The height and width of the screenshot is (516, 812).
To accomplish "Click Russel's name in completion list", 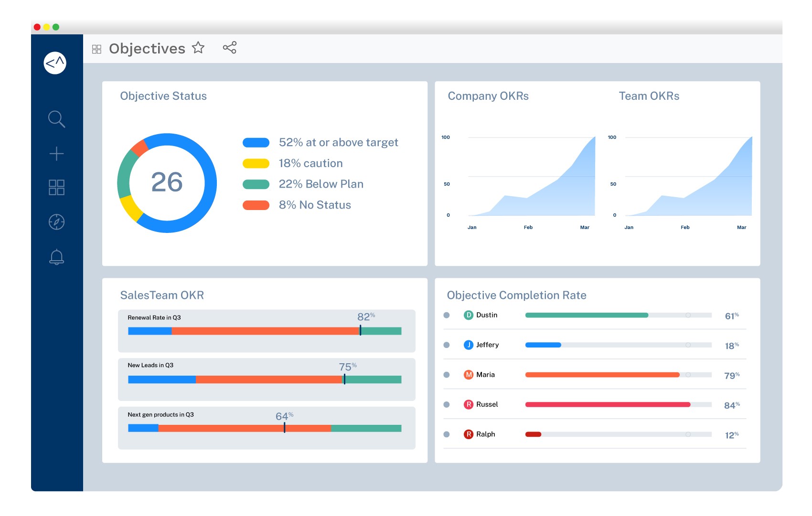I will (487, 404).
